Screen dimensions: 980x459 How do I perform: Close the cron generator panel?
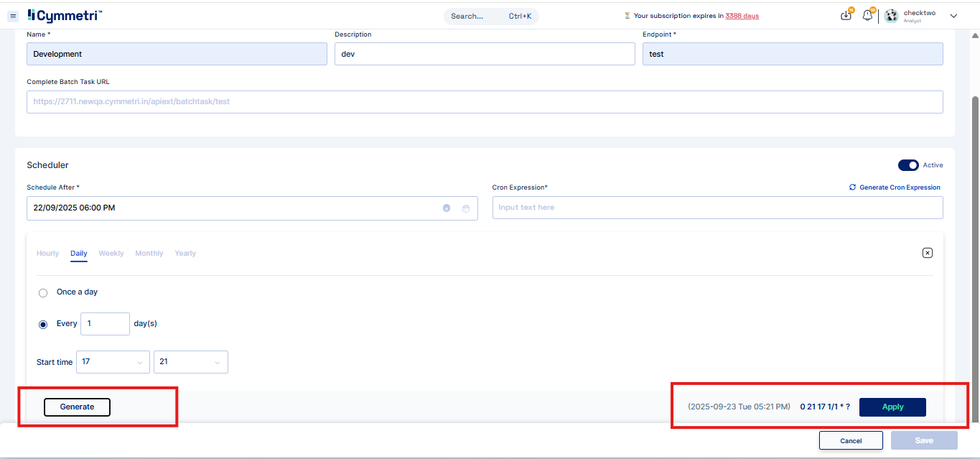pyautogui.click(x=927, y=253)
